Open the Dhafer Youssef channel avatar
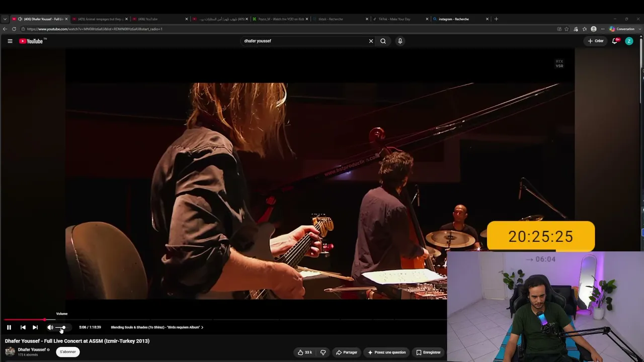644x362 pixels. pyautogui.click(x=10, y=351)
